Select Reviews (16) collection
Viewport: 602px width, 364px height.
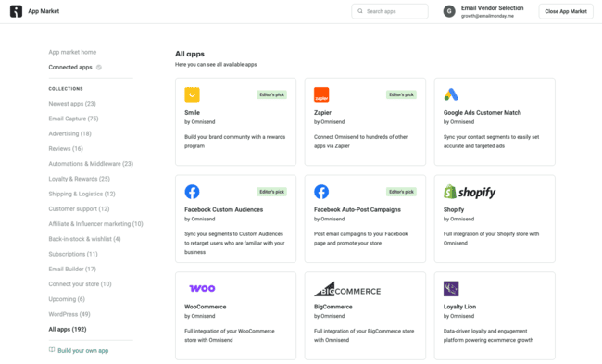click(66, 148)
